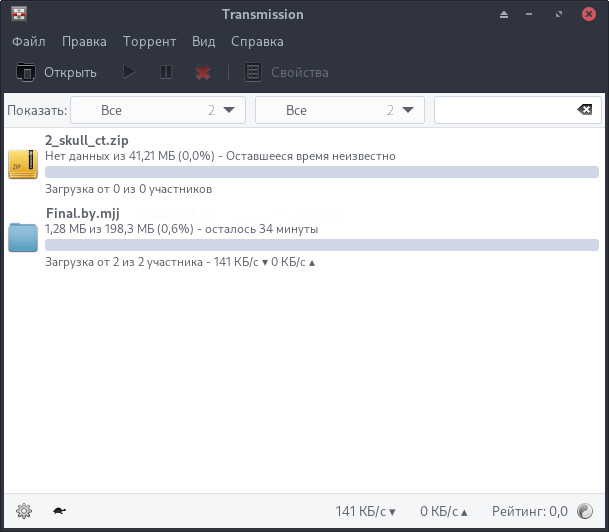Click the text "Загрузка от 0 из 0 участников"

(x=129, y=189)
